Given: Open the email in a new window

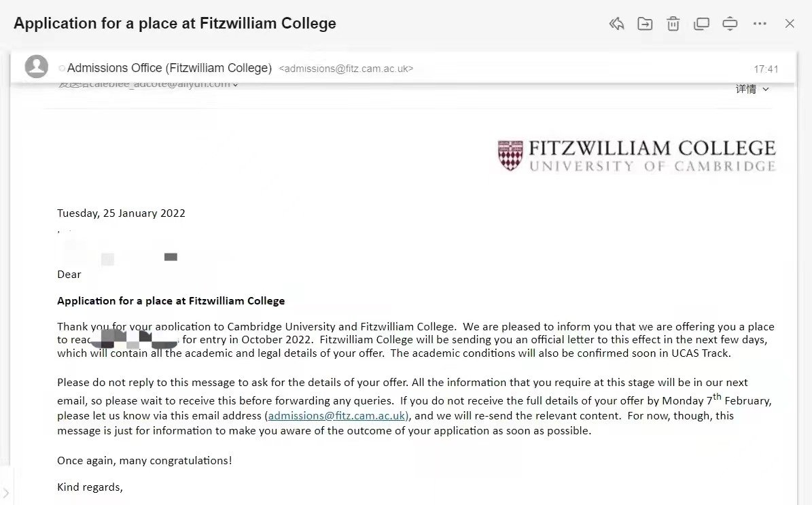Looking at the screenshot, I should coord(701,24).
